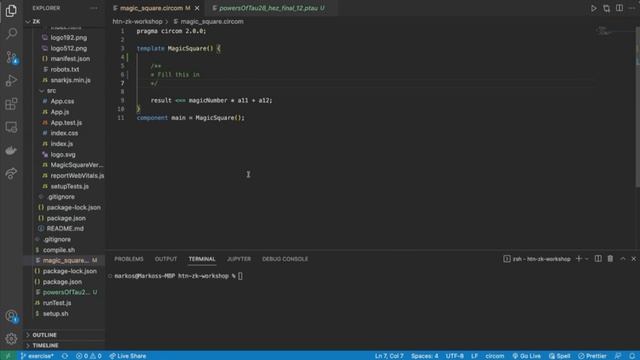Viewport: 640px width, 360px height.
Task: Open the PROBLEMS panel tab
Action: pos(129,259)
